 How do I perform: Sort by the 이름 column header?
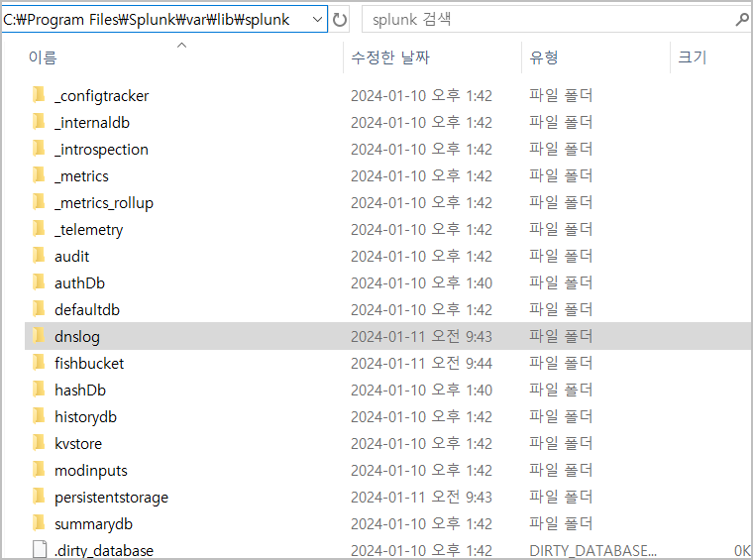point(43,57)
